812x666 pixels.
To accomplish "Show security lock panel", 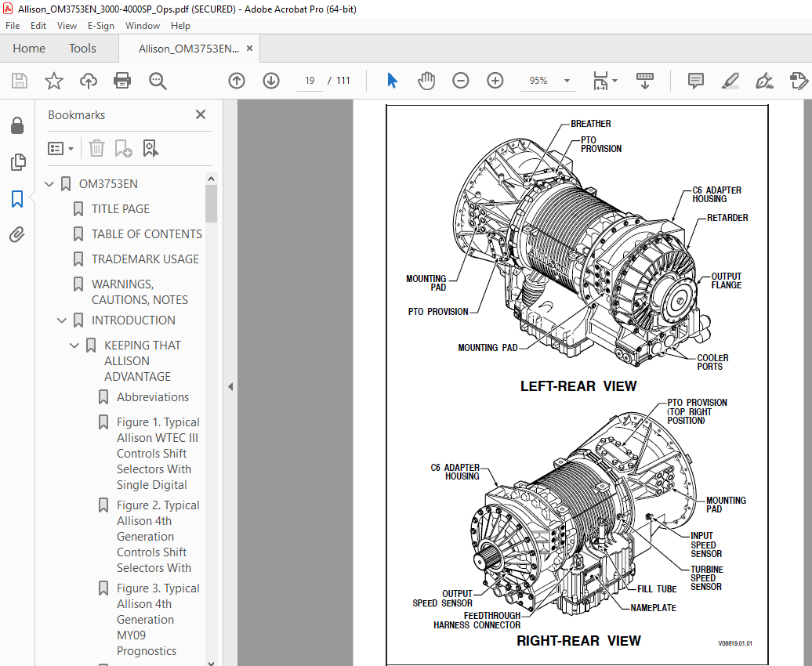I will pyautogui.click(x=17, y=125).
